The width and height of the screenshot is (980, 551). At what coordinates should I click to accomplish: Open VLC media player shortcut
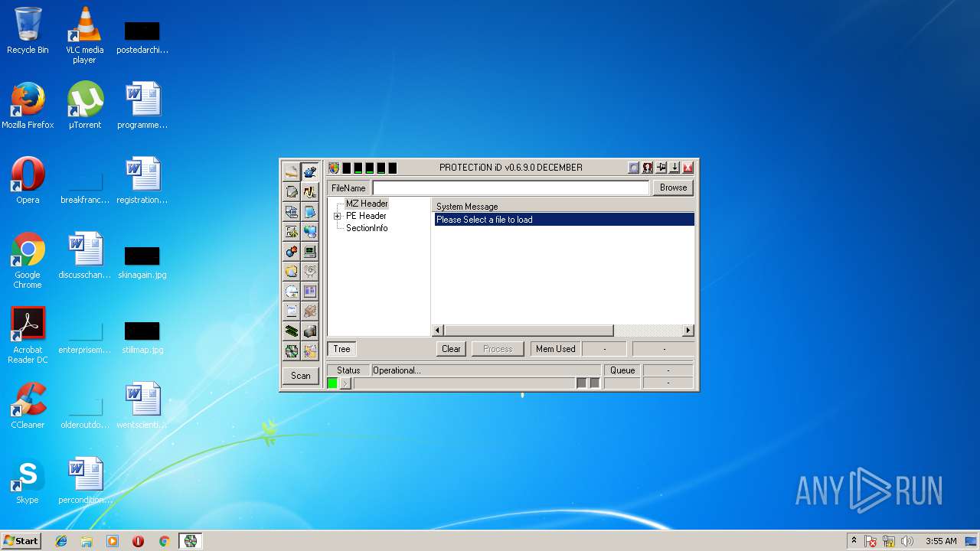click(84, 35)
